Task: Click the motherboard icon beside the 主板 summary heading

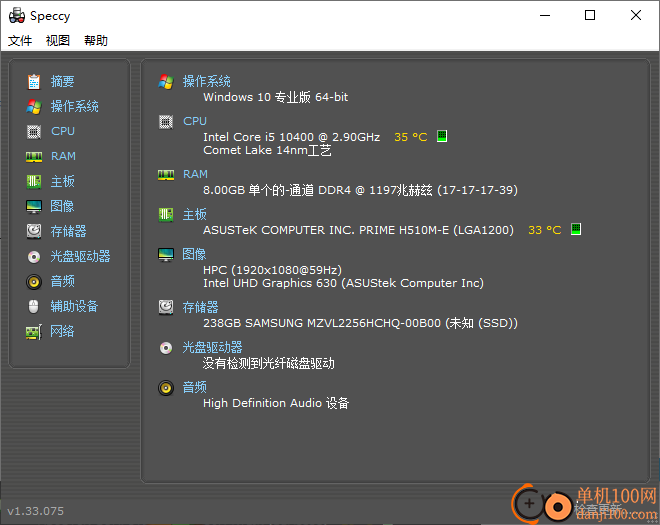Action: pyautogui.click(x=166, y=215)
